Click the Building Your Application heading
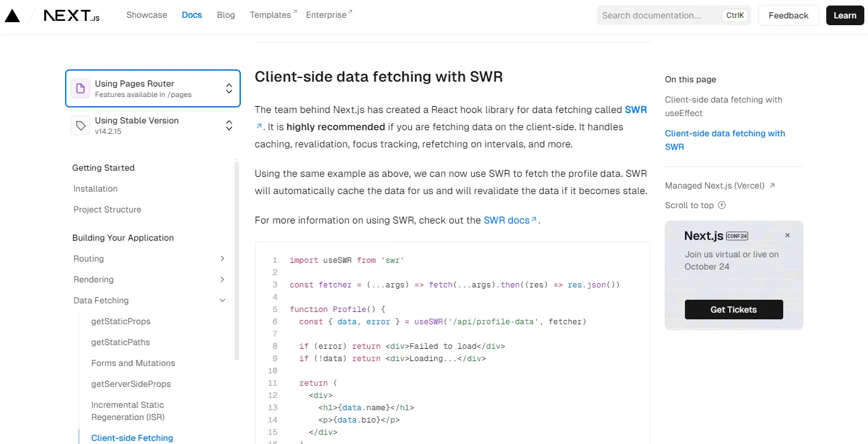The width and height of the screenshot is (868, 444). (123, 238)
